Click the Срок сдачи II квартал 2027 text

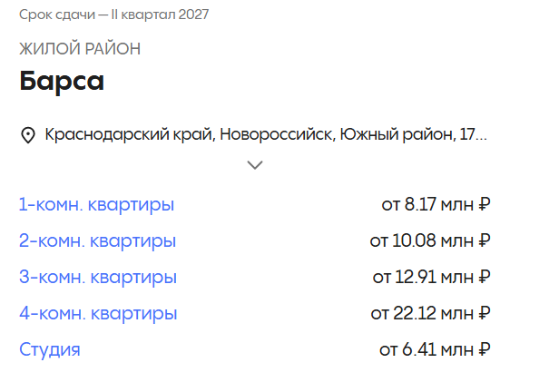(x=113, y=15)
